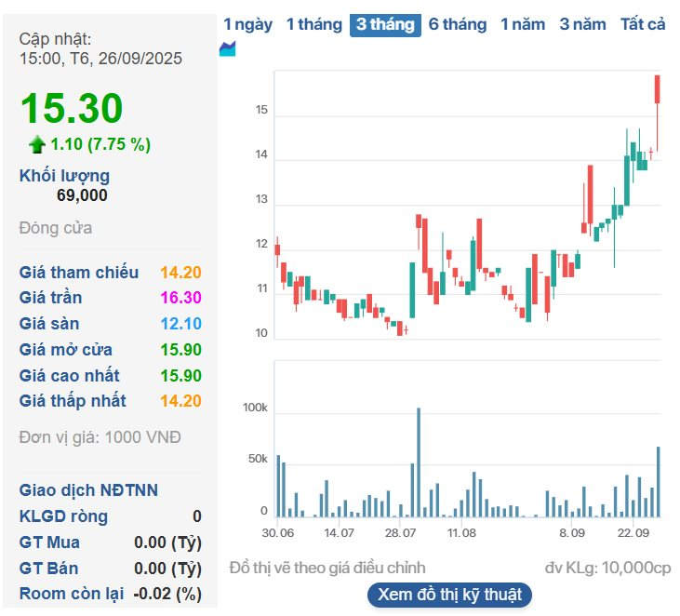Screen dimensions: 680x616
Task: Switch to the 1 ngày timeframe tab
Action: 248,24
